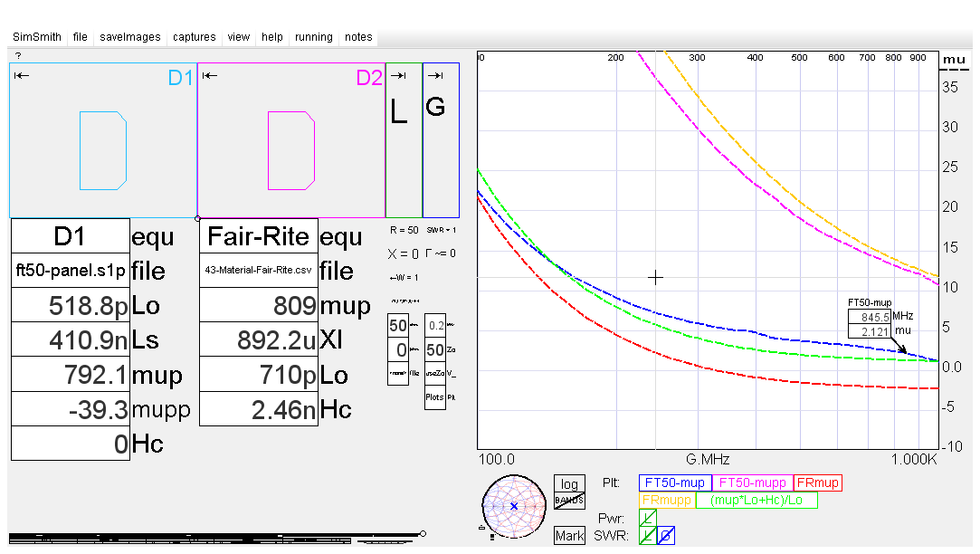The height and width of the screenshot is (554, 980).
Task: Toggle the log scale button
Action: [x=569, y=484]
